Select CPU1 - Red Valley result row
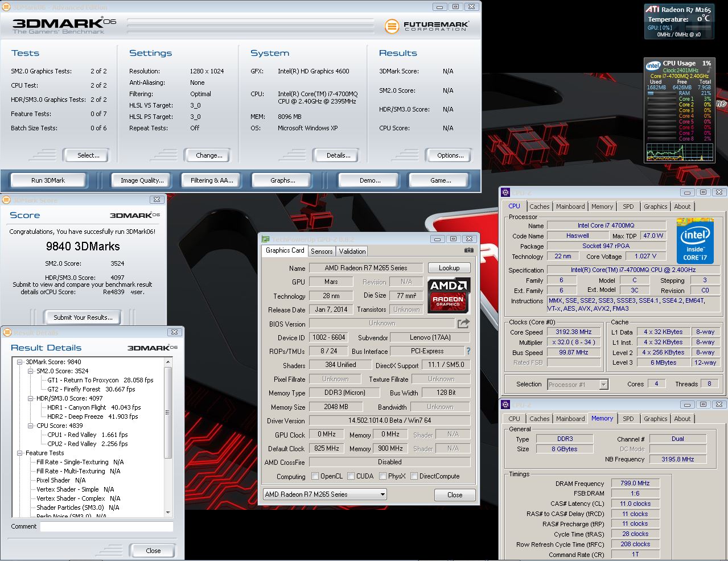This screenshot has height=561, width=728. pyautogui.click(x=88, y=435)
